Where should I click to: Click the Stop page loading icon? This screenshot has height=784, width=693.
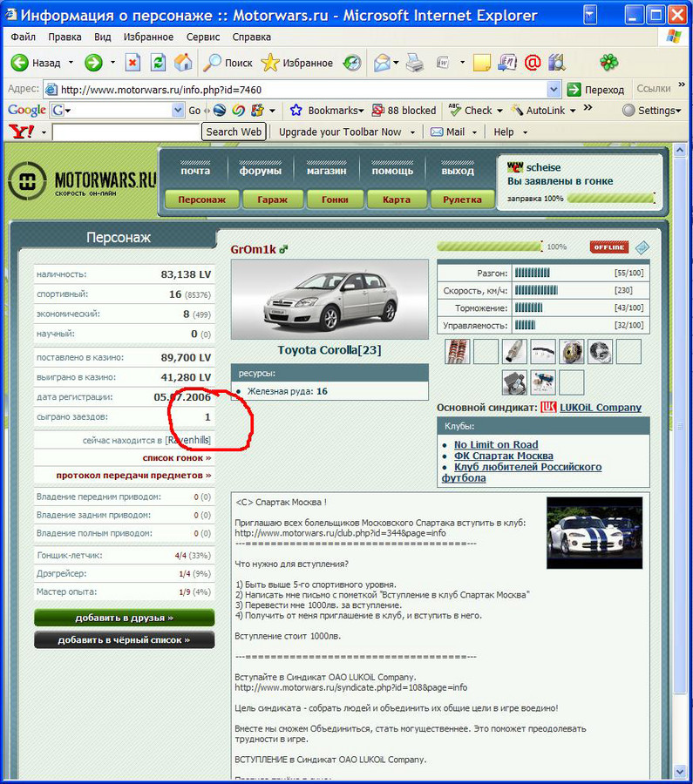[x=132, y=63]
